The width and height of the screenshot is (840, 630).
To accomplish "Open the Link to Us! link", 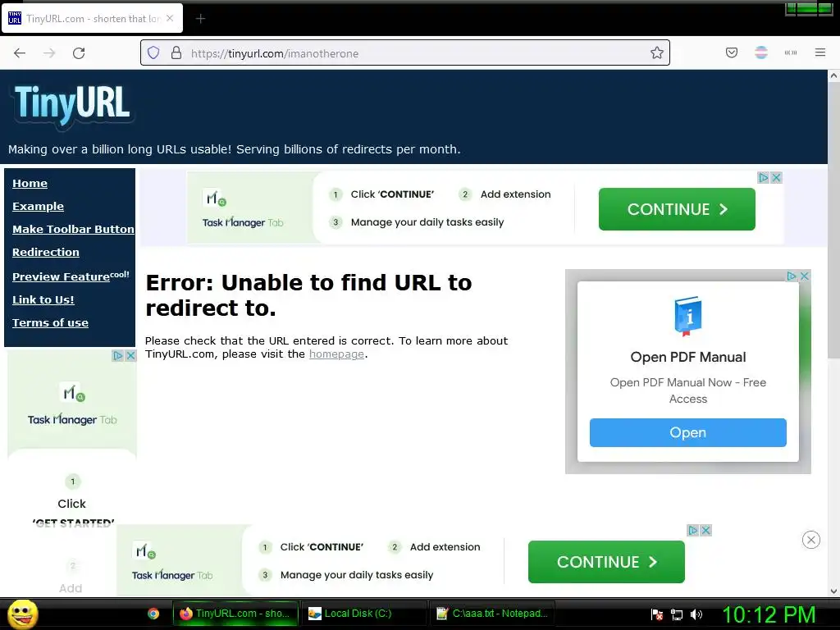I will pos(43,300).
